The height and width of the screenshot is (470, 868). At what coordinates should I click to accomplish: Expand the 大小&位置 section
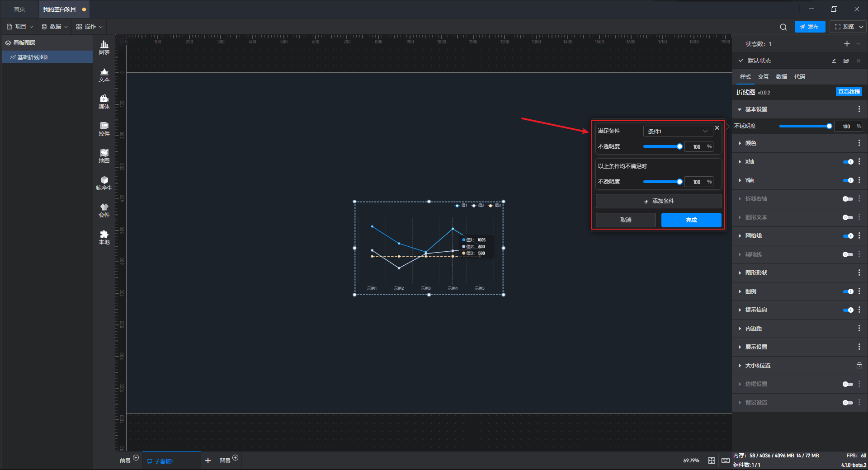coord(740,366)
